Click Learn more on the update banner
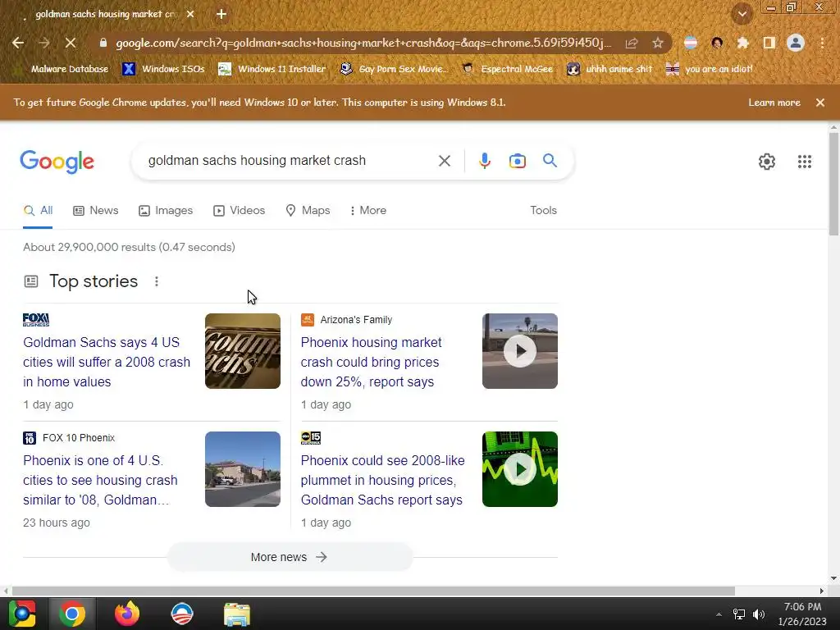Viewport: 840px width, 630px height. point(774,103)
